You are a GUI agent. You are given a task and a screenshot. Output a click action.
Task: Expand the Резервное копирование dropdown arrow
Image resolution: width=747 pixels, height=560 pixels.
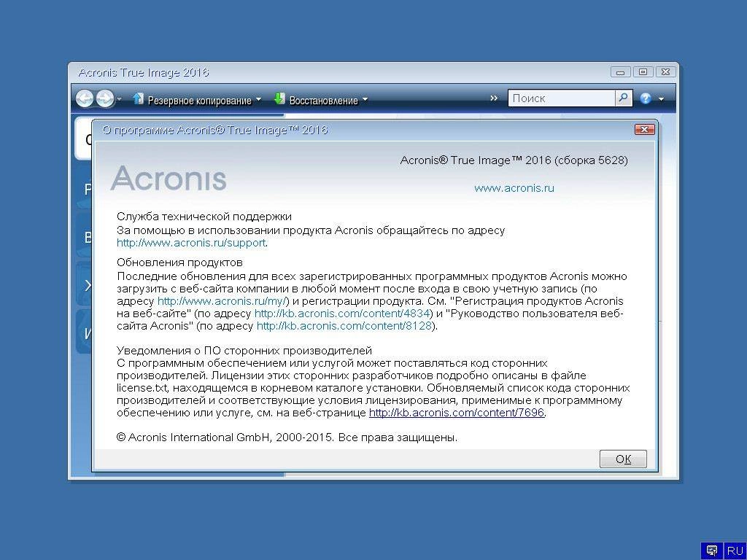point(258,99)
